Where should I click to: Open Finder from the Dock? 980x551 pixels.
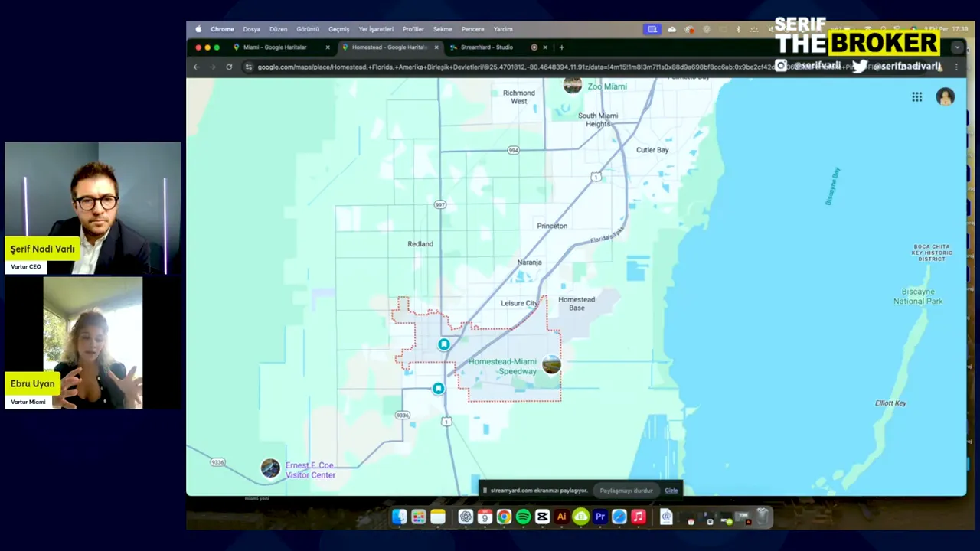click(x=400, y=517)
